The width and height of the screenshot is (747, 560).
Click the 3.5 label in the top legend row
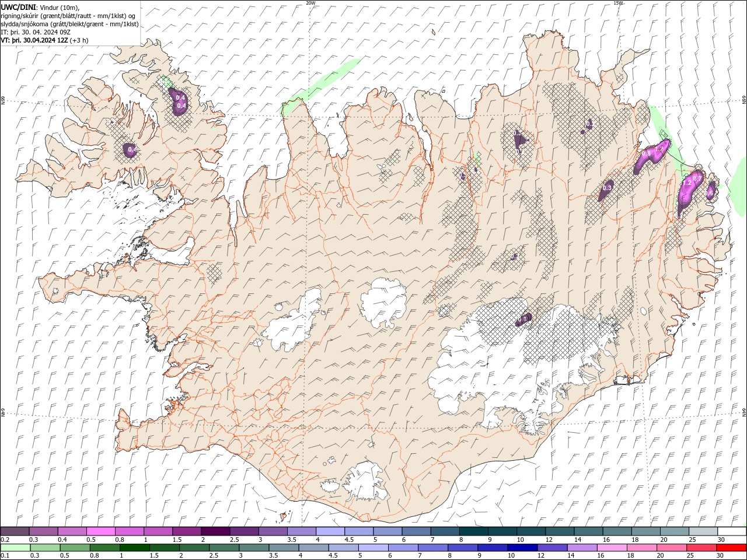point(292,540)
